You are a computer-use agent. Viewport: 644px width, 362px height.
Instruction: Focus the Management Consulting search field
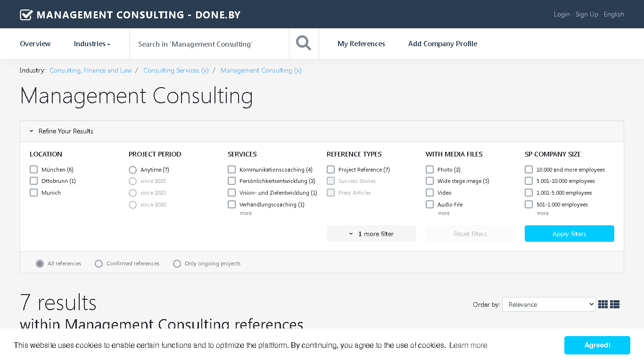coord(209,44)
